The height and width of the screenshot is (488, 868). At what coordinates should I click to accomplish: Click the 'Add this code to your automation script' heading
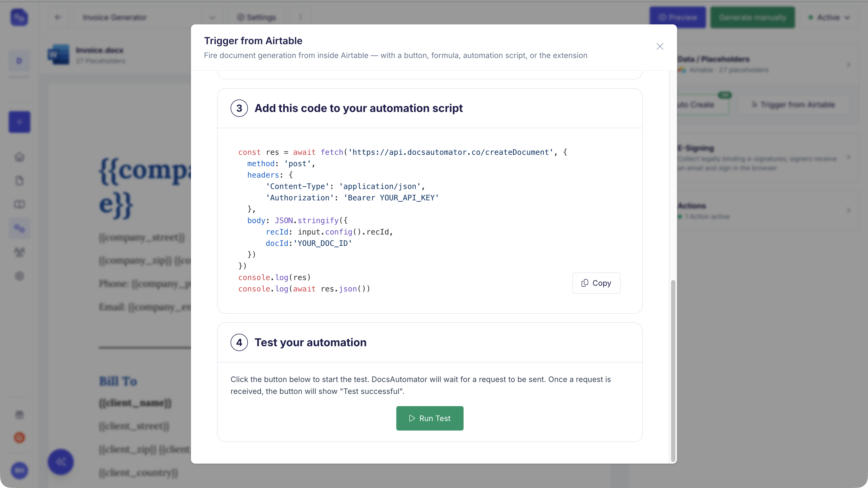(359, 108)
